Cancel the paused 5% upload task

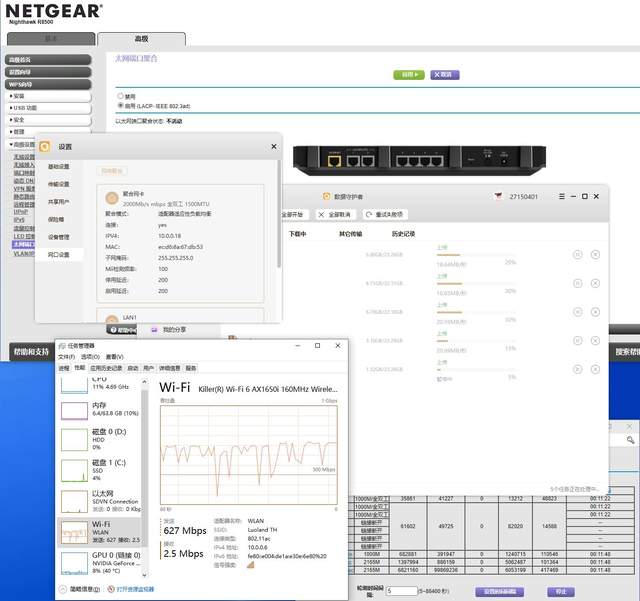pyautogui.click(x=596, y=369)
